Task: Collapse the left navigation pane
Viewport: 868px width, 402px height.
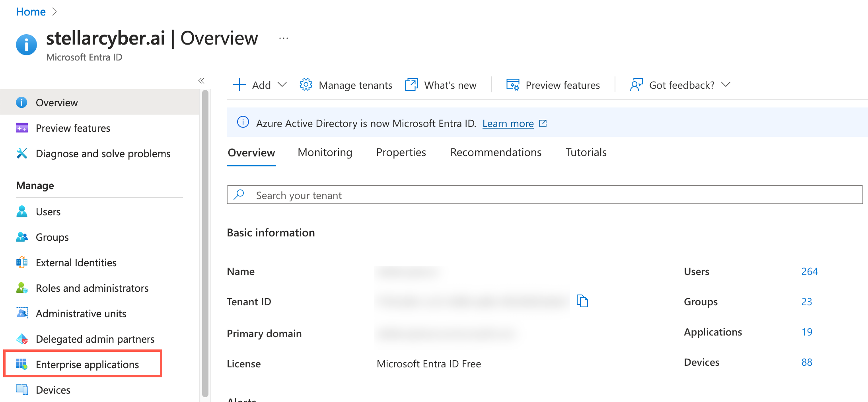Action: pos(201,81)
